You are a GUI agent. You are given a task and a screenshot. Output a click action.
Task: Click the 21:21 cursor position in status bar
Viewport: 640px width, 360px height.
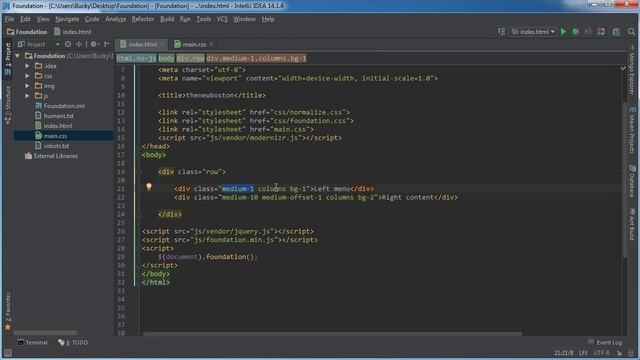(x=563, y=353)
